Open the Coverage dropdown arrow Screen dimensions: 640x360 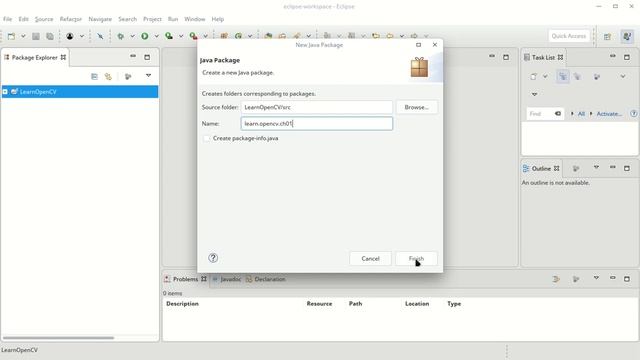pyautogui.click(x=181, y=36)
